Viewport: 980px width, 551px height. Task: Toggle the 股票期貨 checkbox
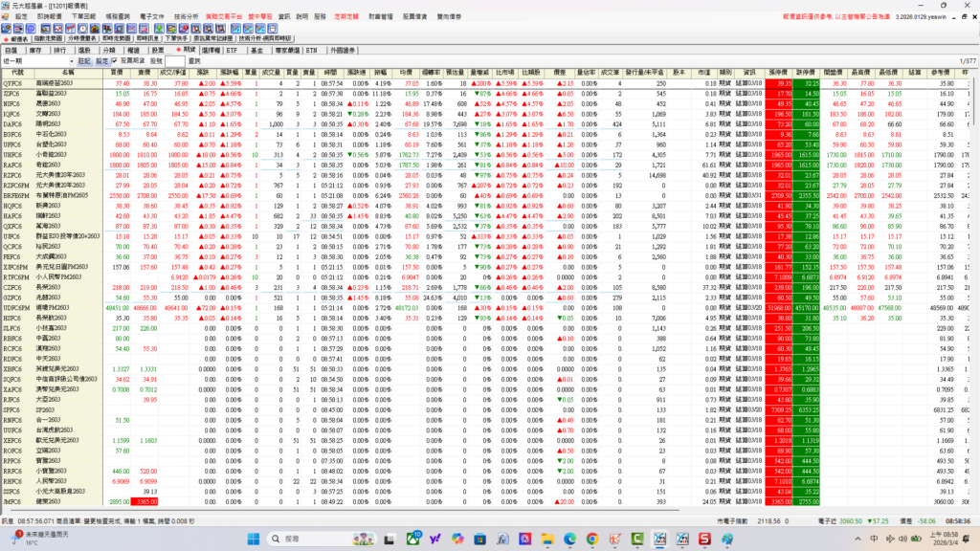tap(114, 60)
